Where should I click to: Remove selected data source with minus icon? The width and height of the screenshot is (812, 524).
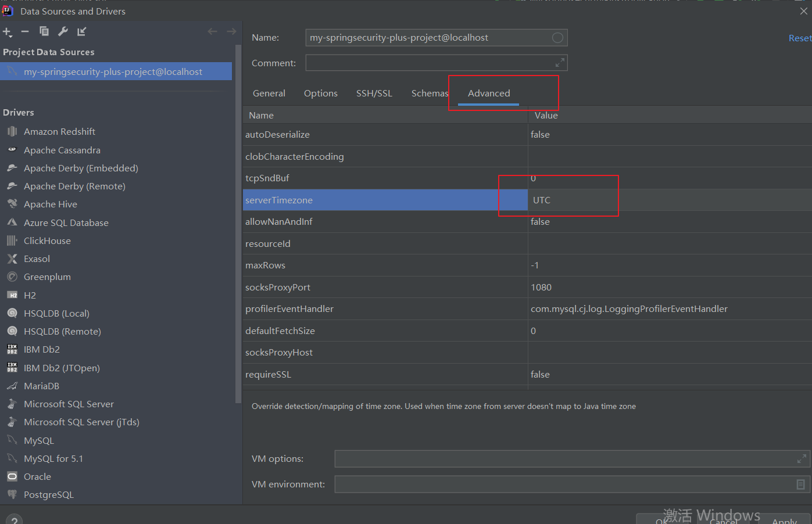(x=25, y=31)
